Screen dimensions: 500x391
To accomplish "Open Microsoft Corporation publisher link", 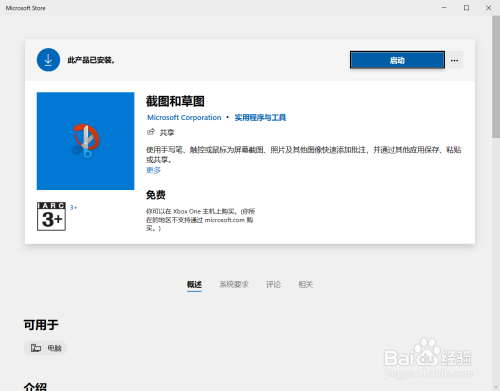I will coord(184,118).
